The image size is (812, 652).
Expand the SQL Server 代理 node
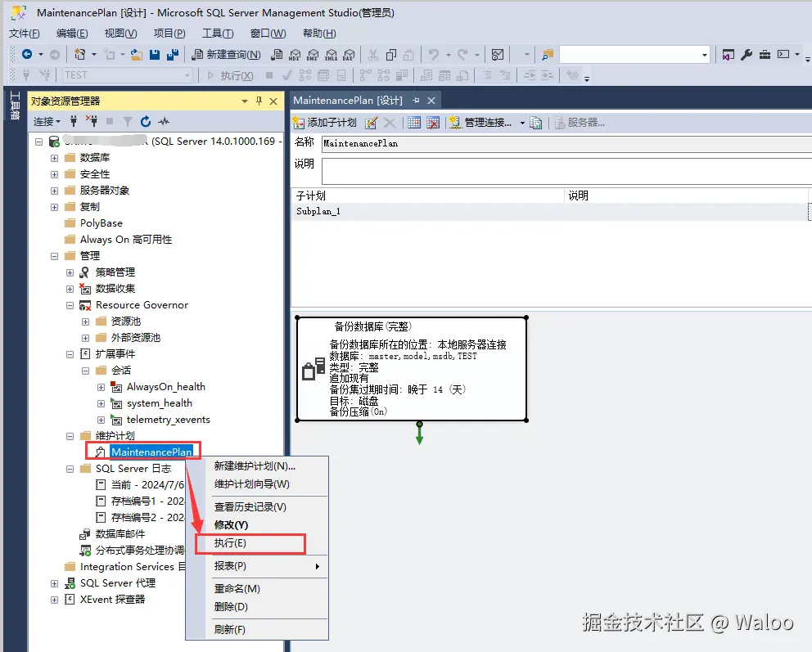[x=54, y=584]
